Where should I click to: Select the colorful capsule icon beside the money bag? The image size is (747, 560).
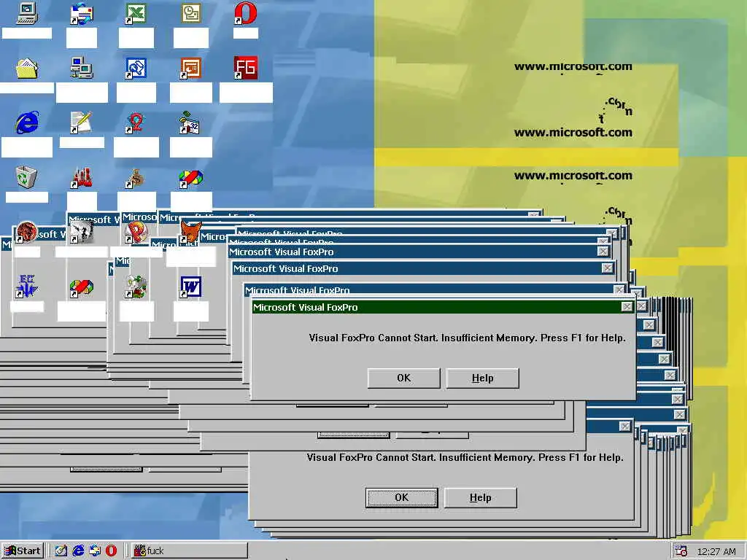pos(190,178)
